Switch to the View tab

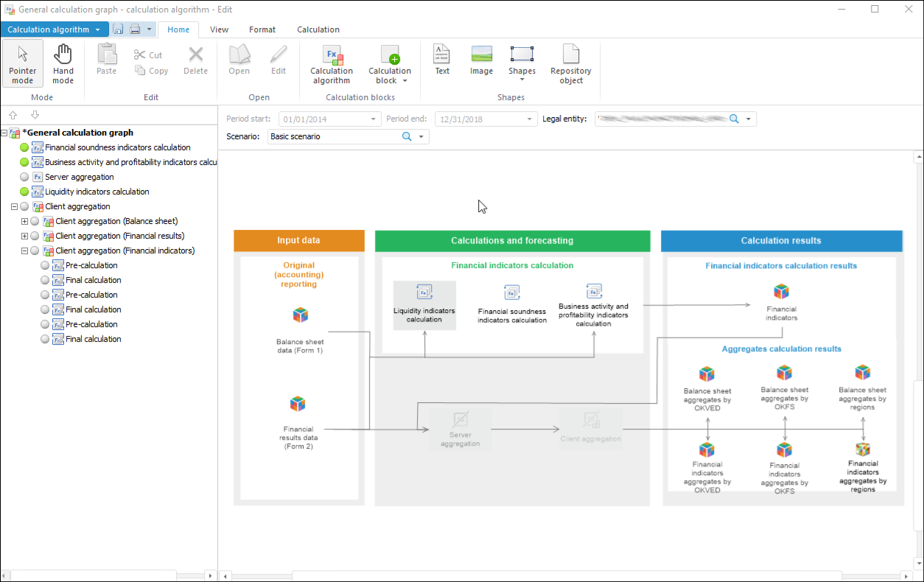[x=219, y=29]
